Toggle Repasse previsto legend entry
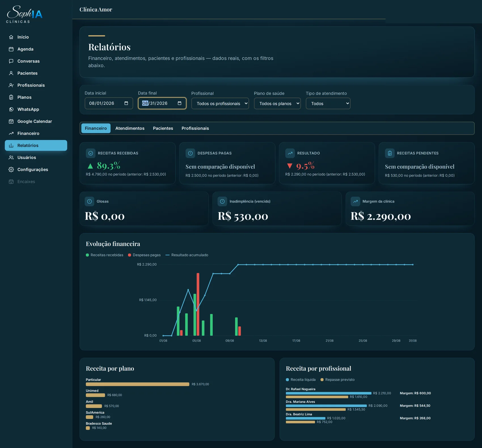The width and height of the screenshot is (482, 448). pos(337,380)
